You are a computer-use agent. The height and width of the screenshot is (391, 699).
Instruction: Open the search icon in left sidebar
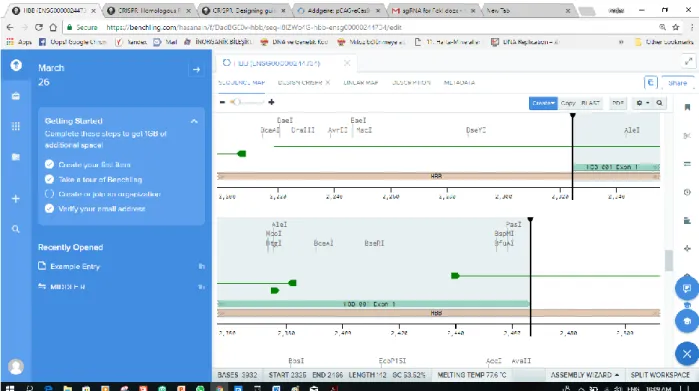point(16,229)
